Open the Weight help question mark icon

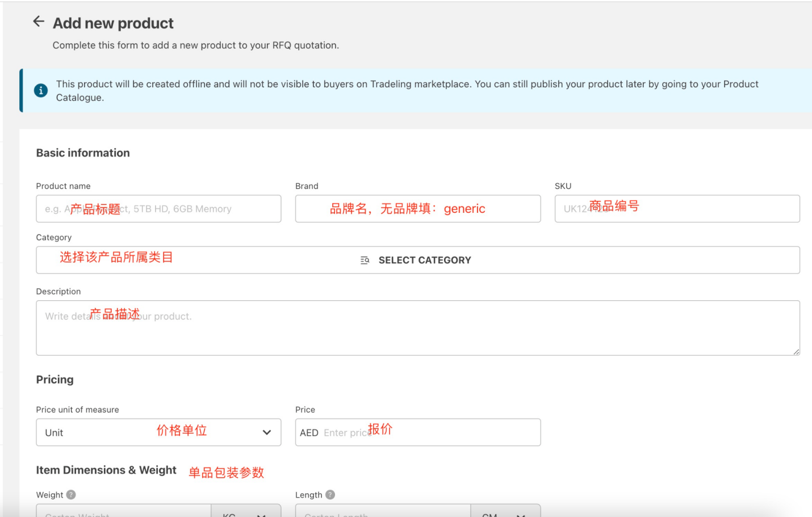71,494
